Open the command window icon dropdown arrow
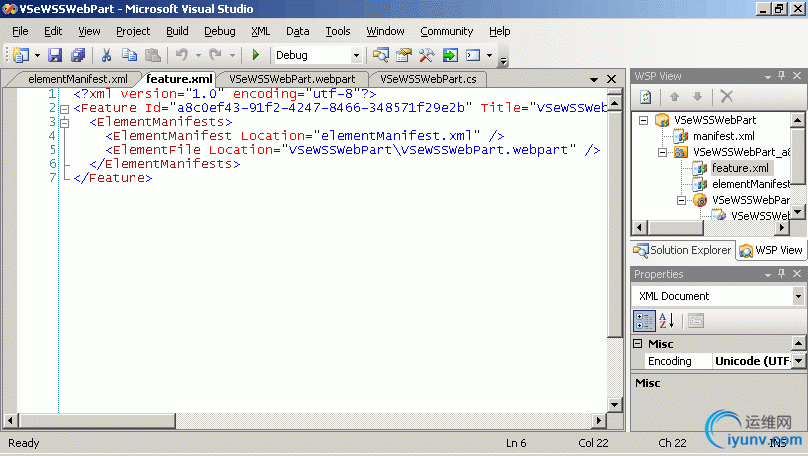The width and height of the screenshot is (808, 456). point(490,55)
